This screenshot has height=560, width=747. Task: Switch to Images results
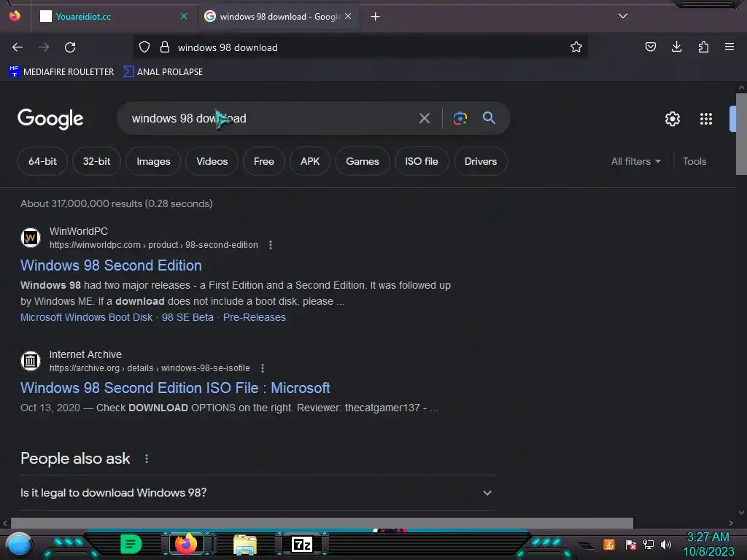point(153,161)
